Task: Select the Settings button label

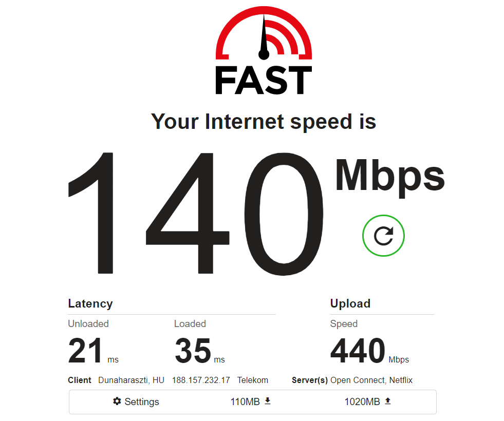Action: [142, 401]
